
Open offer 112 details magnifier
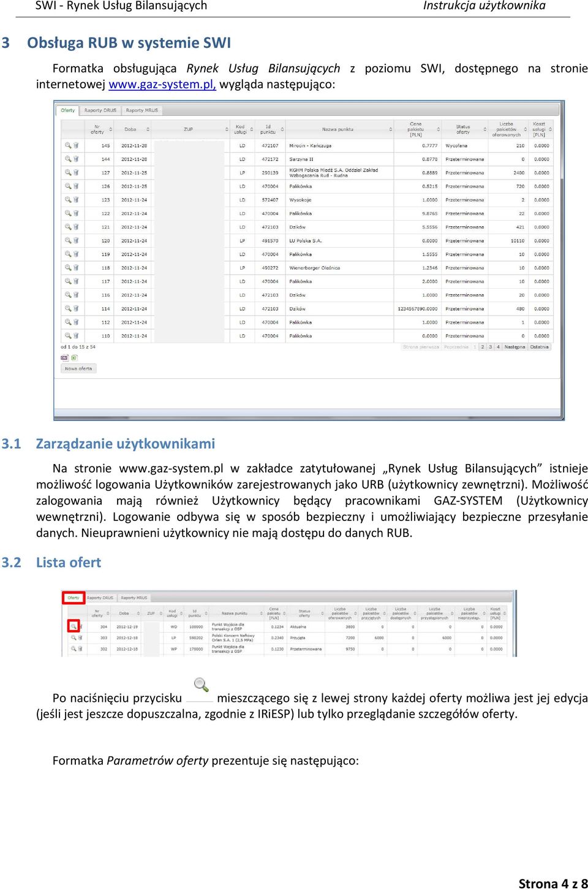tap(68, 322)
